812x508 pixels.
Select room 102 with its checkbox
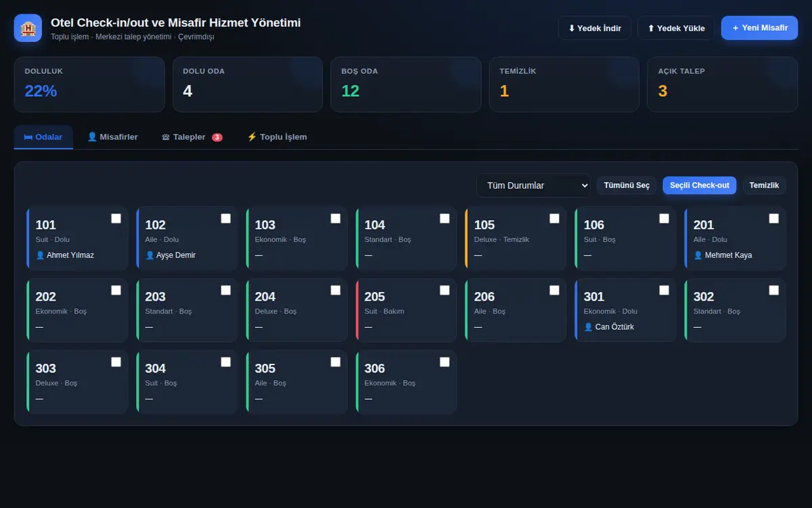tap(225, 218)
